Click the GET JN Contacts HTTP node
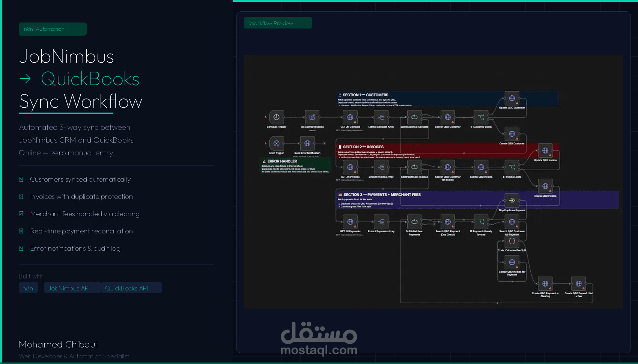The height and width of the screenshot is (364, 638). click(x=350, y=117)
